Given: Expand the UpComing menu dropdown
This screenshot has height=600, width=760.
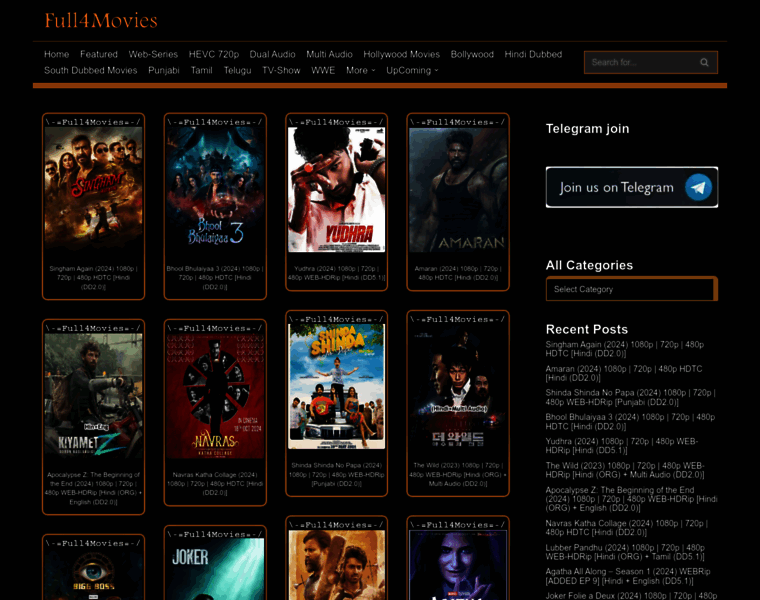Looking at the screenshot, I should tap(412, 70).
